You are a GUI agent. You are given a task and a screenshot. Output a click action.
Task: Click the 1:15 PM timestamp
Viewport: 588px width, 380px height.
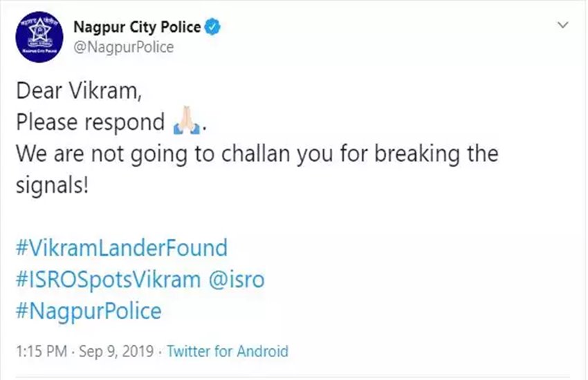click(x=42, y=351)
